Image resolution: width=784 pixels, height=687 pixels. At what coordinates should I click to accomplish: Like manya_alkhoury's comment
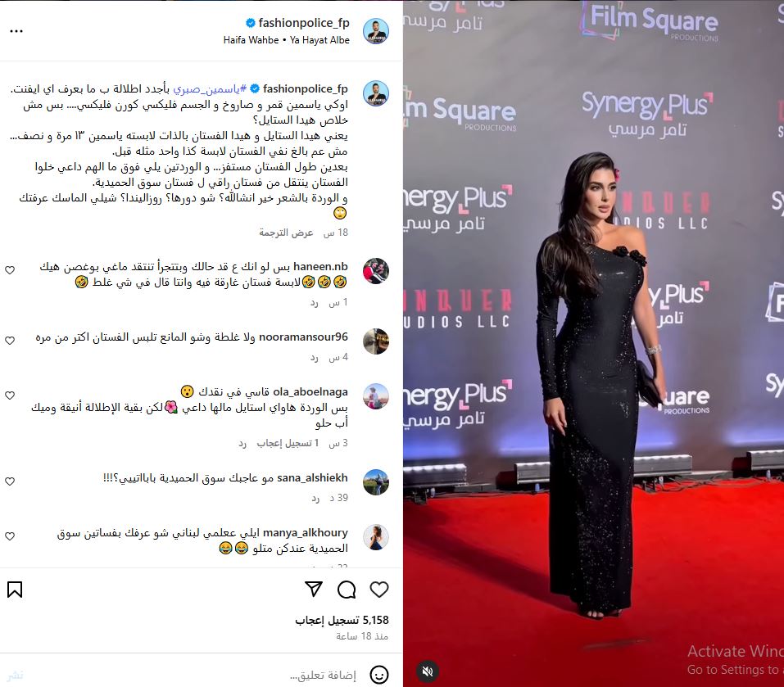[x=10, y=536]
